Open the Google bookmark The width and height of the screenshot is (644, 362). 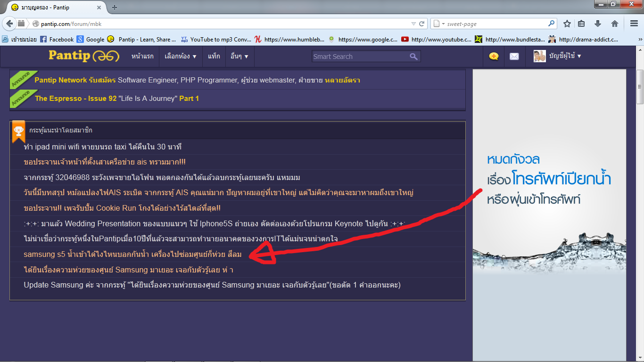[91, 40]
